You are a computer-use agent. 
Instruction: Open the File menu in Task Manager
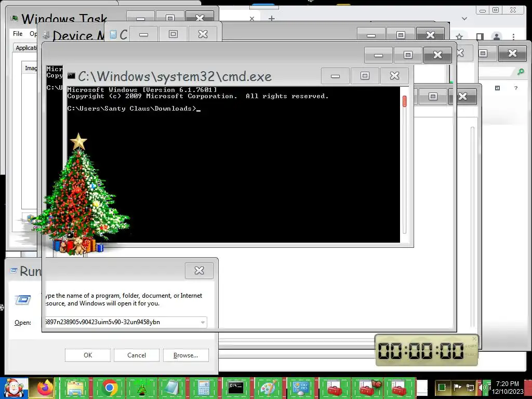tap(18, 34)
